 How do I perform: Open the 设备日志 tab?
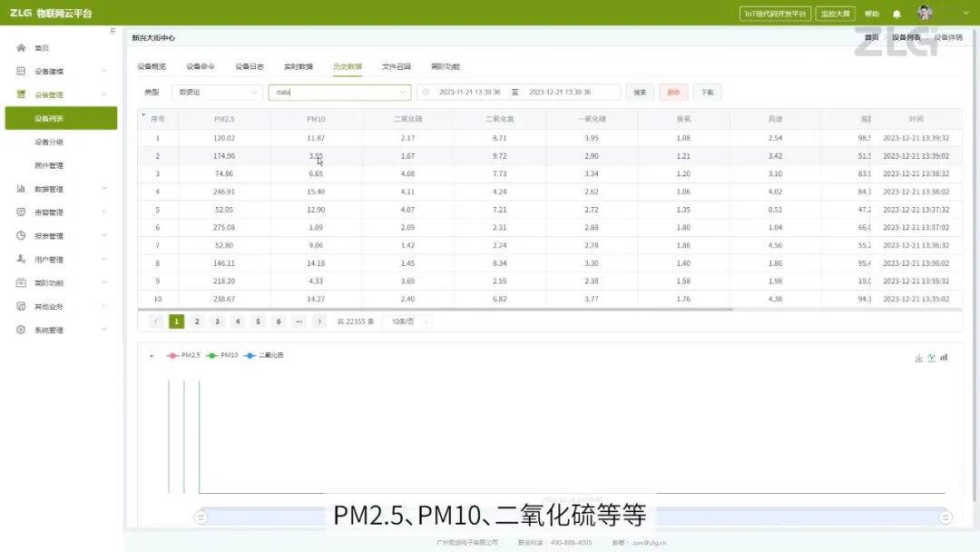click(246, 65)
